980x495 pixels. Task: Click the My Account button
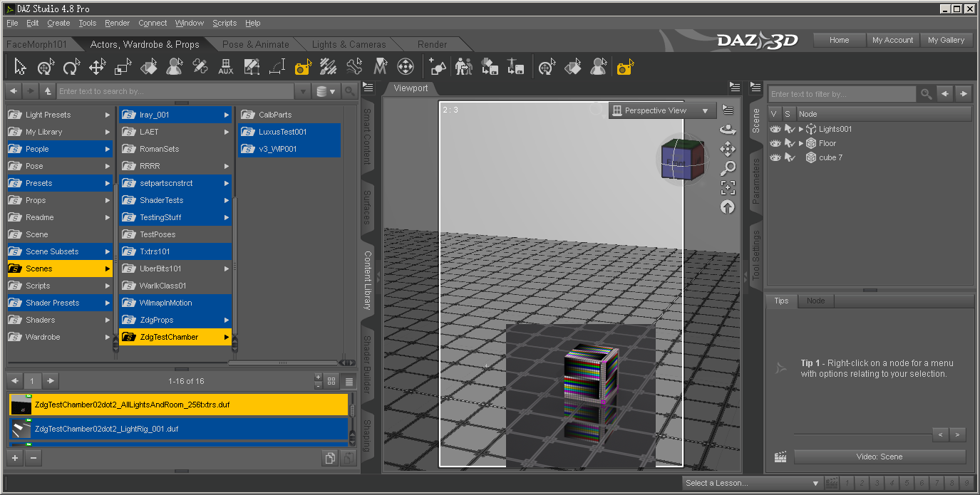coord(892,40)
